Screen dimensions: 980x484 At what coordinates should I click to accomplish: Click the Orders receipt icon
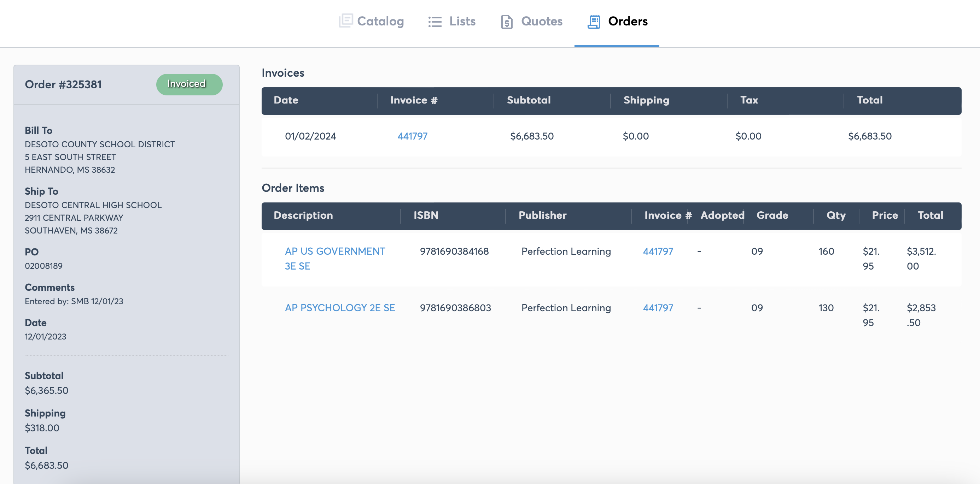[x=594, y=22]
